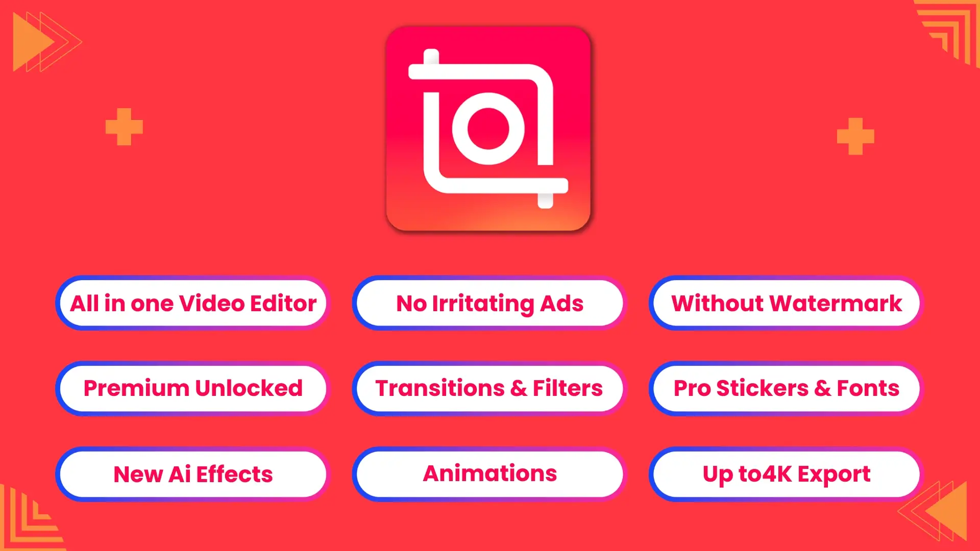Select All in one Video Editor button
Image resolution: width=980 pixels, height=551 pixels.
click(193, 303)
